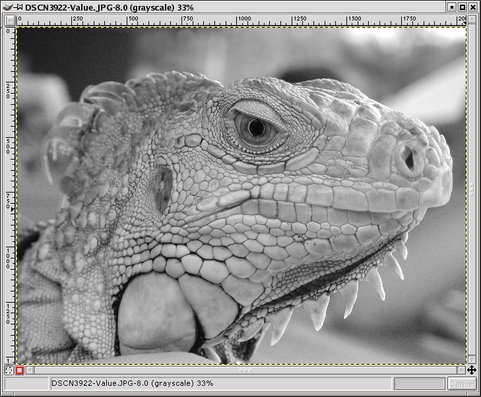Click the iguana's eye in the canvas
Image resolution: width=481 pixels, height=397 pixels.
257,128
